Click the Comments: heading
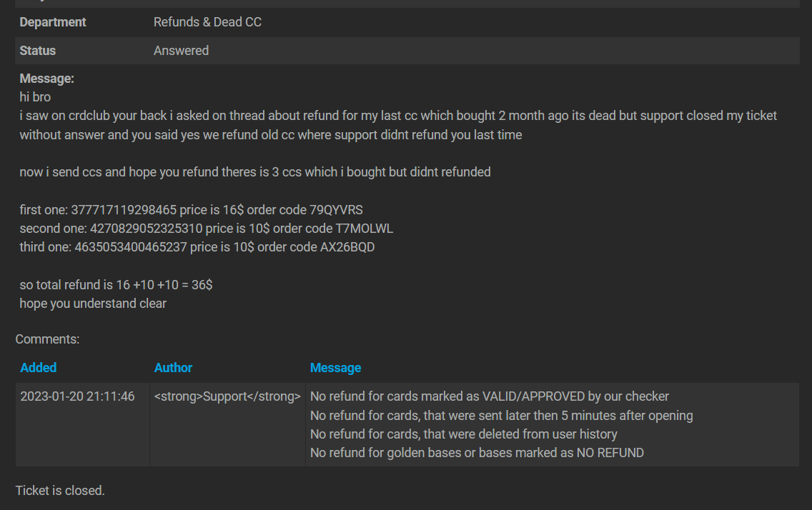 (48, 339)
